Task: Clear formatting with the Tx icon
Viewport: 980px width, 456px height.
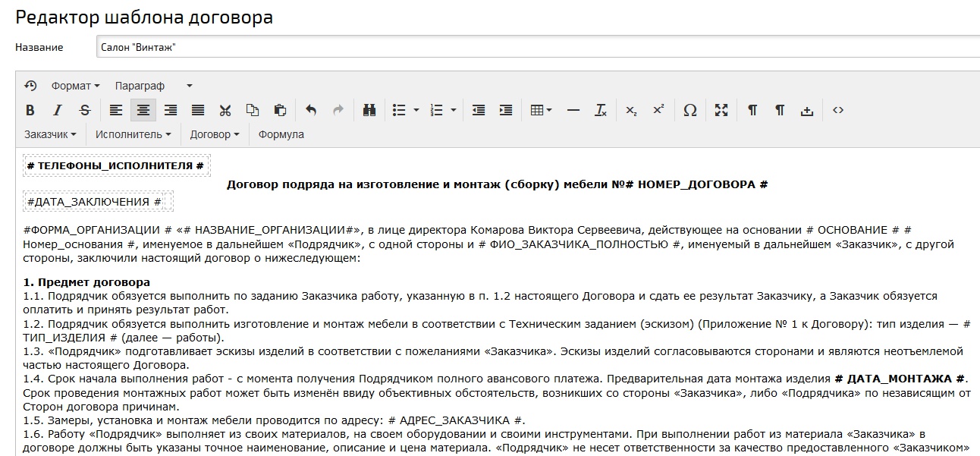Action: coord(601,111)
